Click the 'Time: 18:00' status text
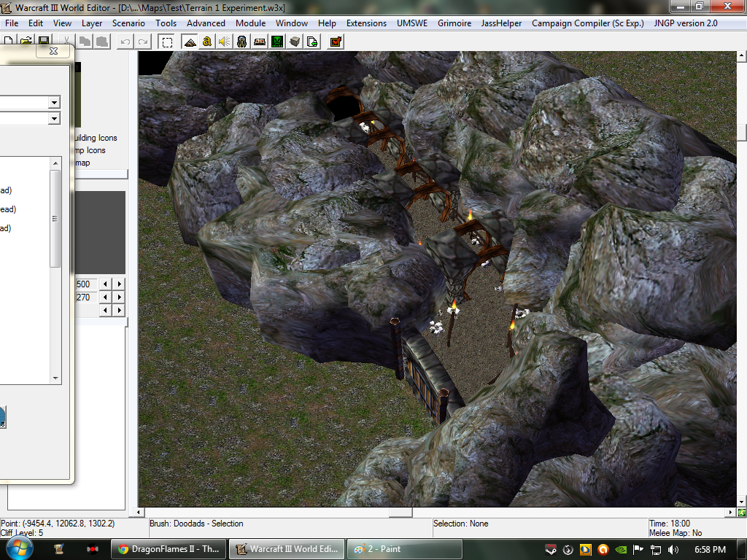747x560 pixels. 670,524
